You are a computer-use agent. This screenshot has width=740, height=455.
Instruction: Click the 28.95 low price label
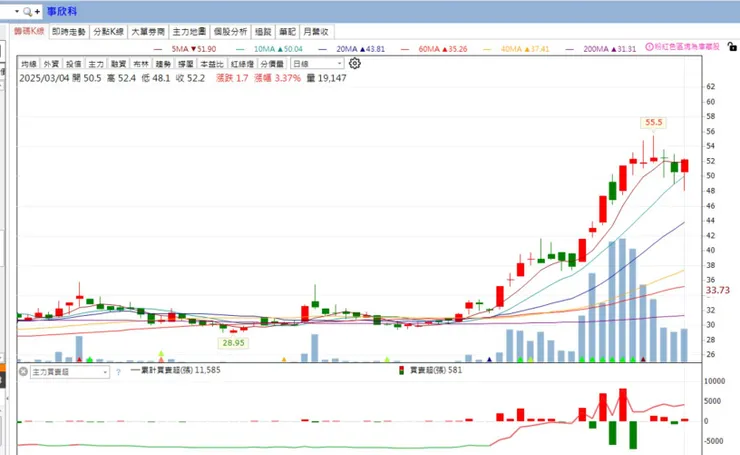coord(234,343)
